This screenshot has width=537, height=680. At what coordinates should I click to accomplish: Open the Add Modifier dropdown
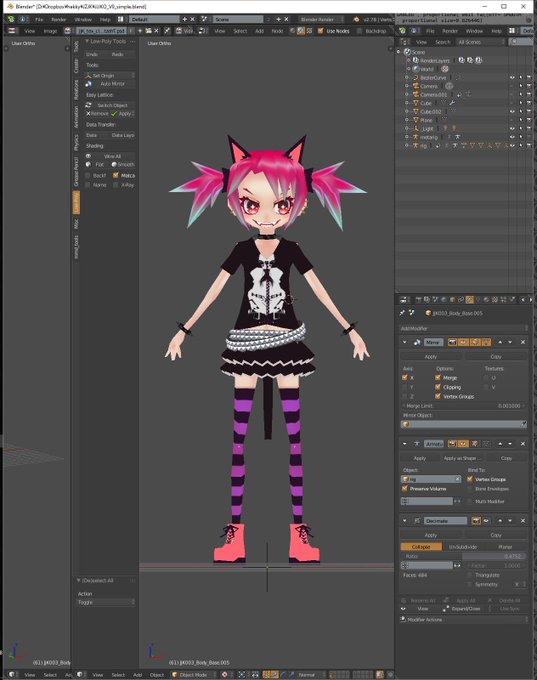(464, 328)
